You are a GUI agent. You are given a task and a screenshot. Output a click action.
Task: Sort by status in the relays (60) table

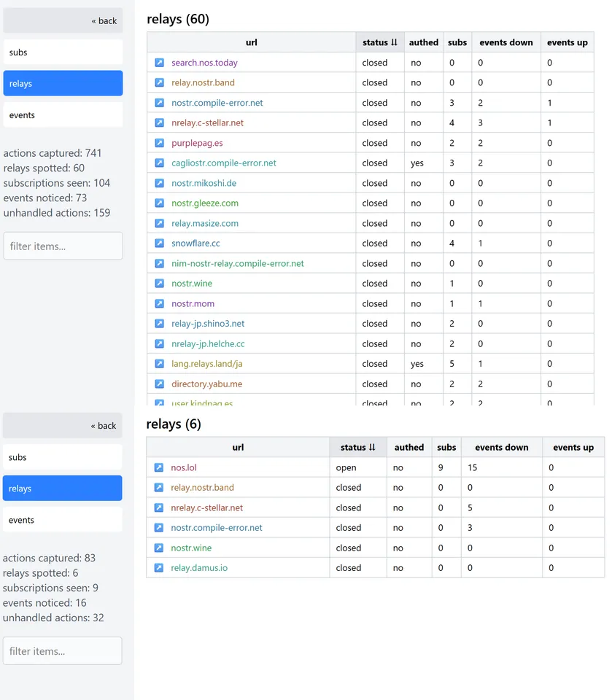[380, 42]
